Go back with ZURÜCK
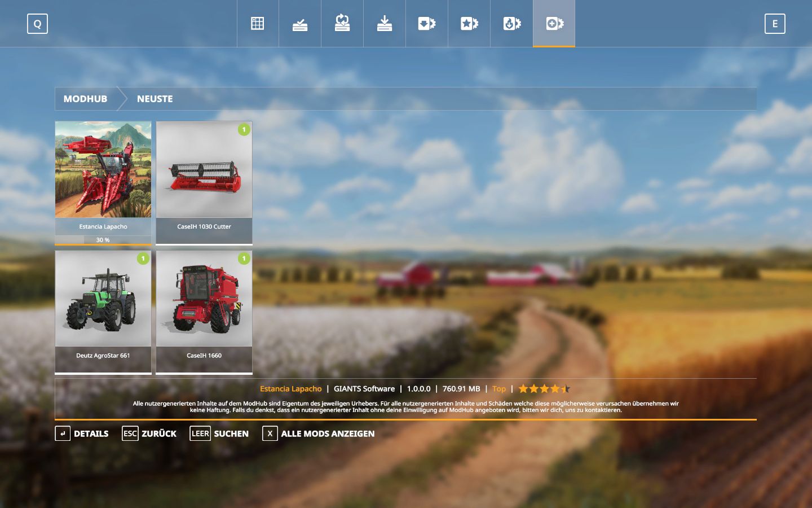Screen dimensions: 812x508 tap(159, 433)
